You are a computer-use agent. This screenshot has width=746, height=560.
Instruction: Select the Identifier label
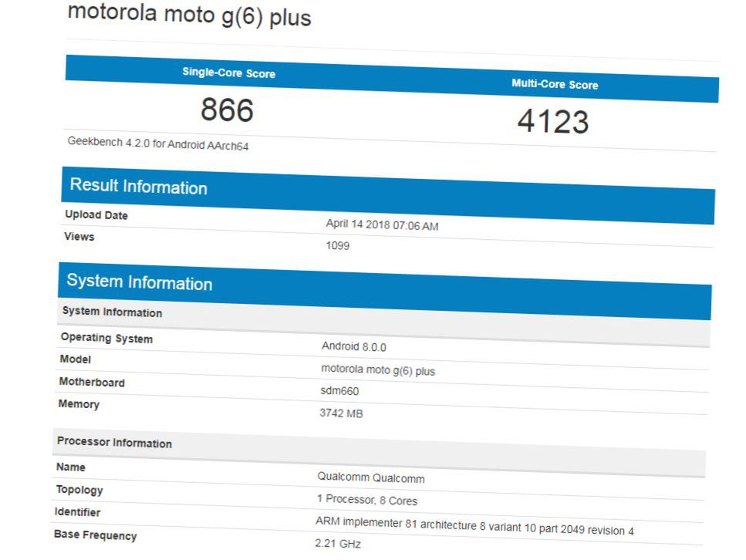(x=78, y=512)
